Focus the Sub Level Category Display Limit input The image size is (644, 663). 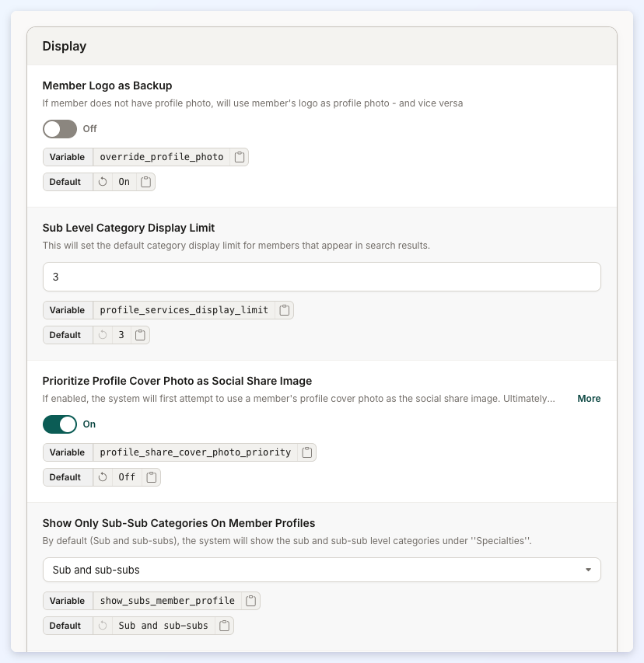(321, 277)
